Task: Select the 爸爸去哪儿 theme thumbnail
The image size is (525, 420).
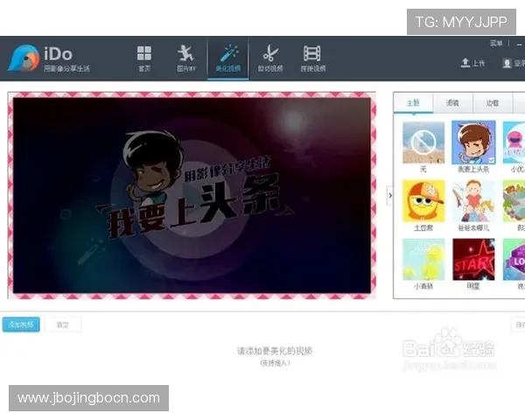Action: [472, 201]
